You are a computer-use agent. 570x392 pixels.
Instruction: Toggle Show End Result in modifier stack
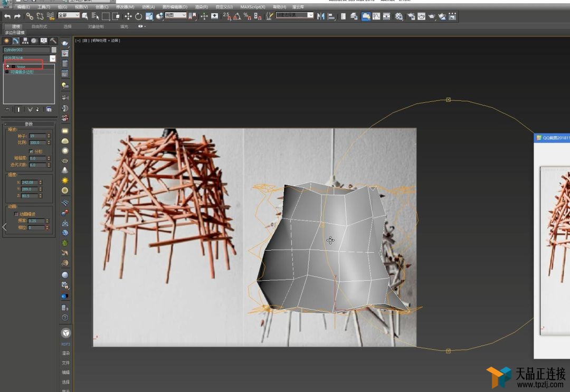coord(18,109)
